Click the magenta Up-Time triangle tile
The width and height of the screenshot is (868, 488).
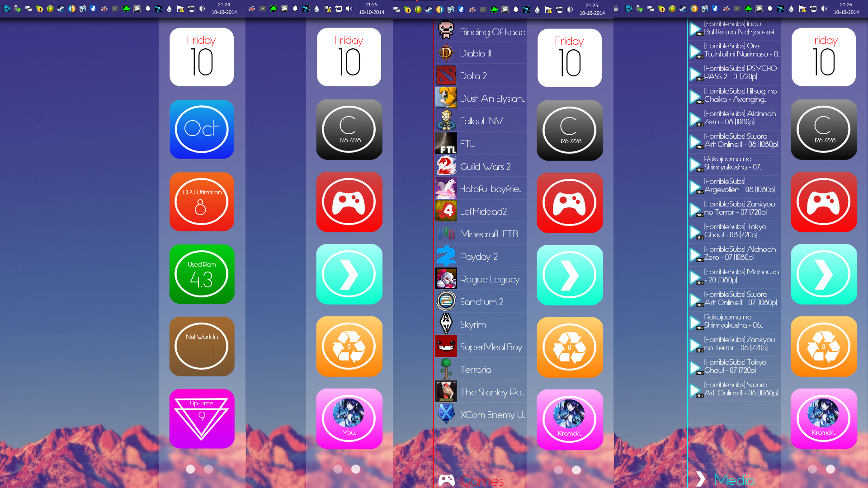click(x=202, y=419)
